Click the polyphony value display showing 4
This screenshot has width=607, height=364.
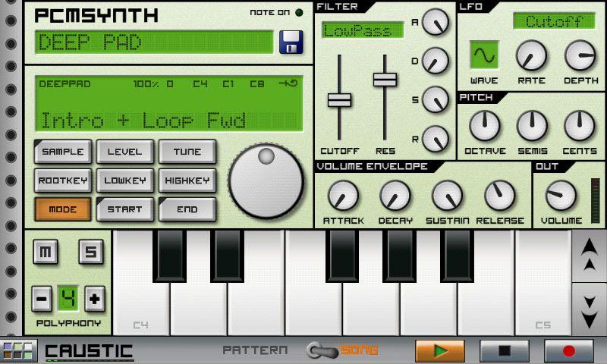click(x=68, y=298)
